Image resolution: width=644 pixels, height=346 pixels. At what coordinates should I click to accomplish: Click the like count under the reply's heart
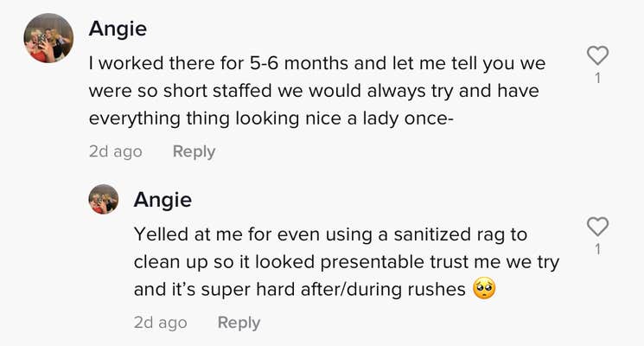tap(597, 249)
